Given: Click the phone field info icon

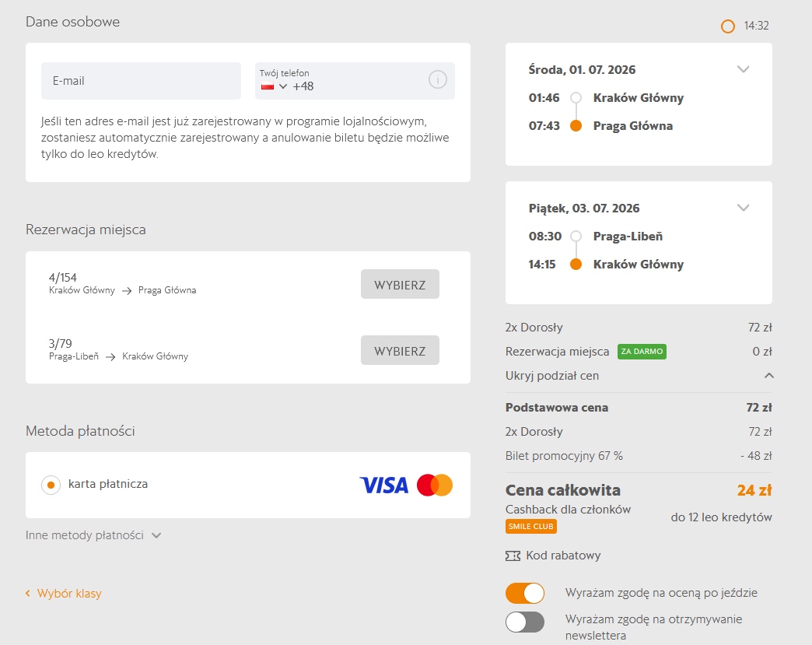Looking at the screenshot, I should click(x=437, y=79).
